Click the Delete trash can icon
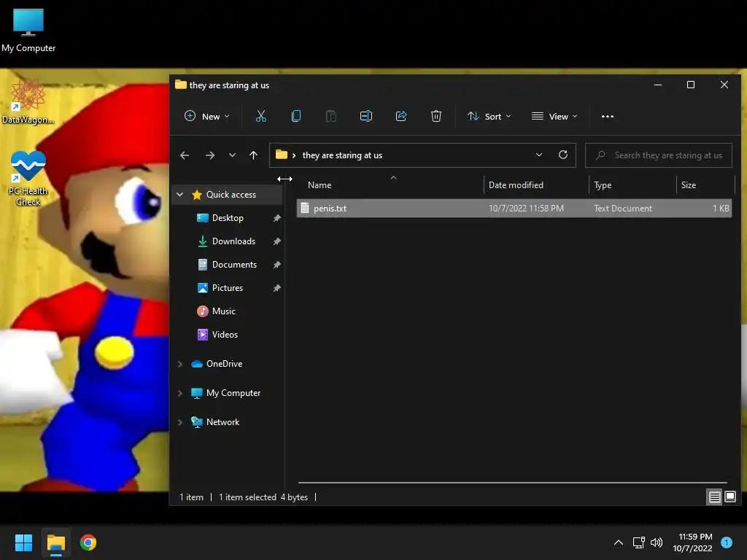This screenshot has width=747, height=560. (x=436, y=116)
